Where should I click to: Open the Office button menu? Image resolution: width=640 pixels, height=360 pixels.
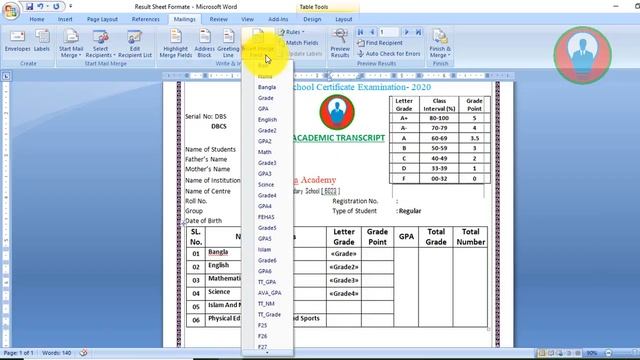[x=11, y=10]
